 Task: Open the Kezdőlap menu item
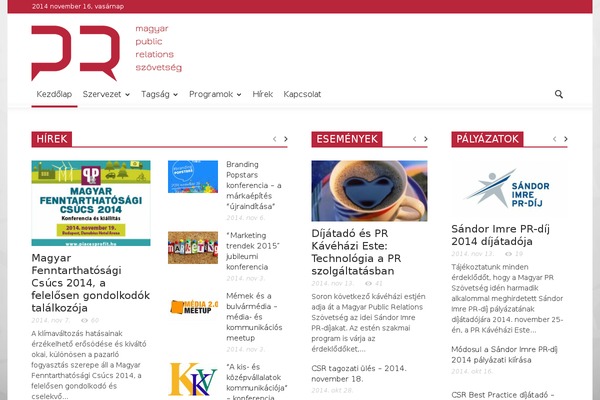click(54, 94)
